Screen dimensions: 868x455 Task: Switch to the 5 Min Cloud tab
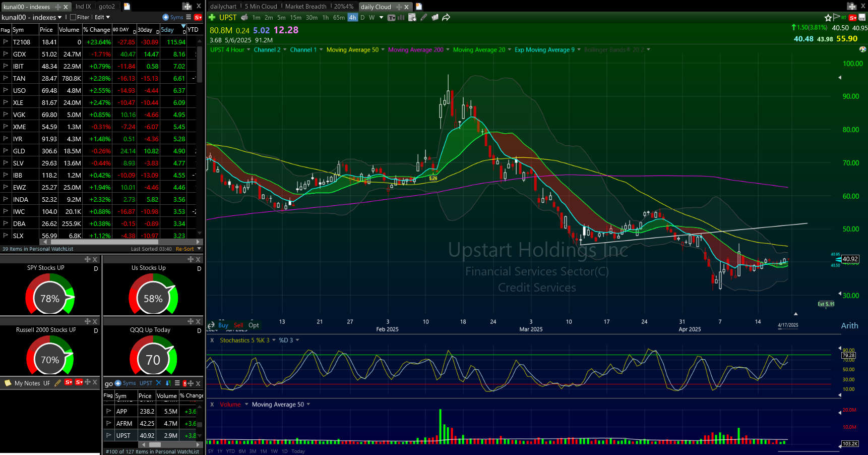[261, 7]
